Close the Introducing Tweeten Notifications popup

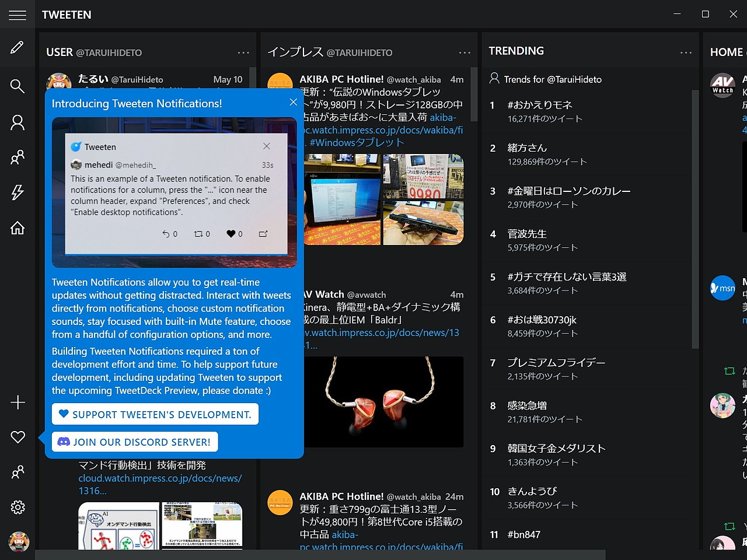pyautogui.click(x=293, y=101)
